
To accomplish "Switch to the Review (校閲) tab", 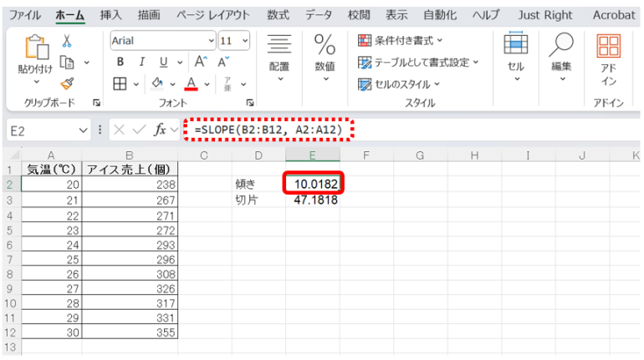I will 359,15.
